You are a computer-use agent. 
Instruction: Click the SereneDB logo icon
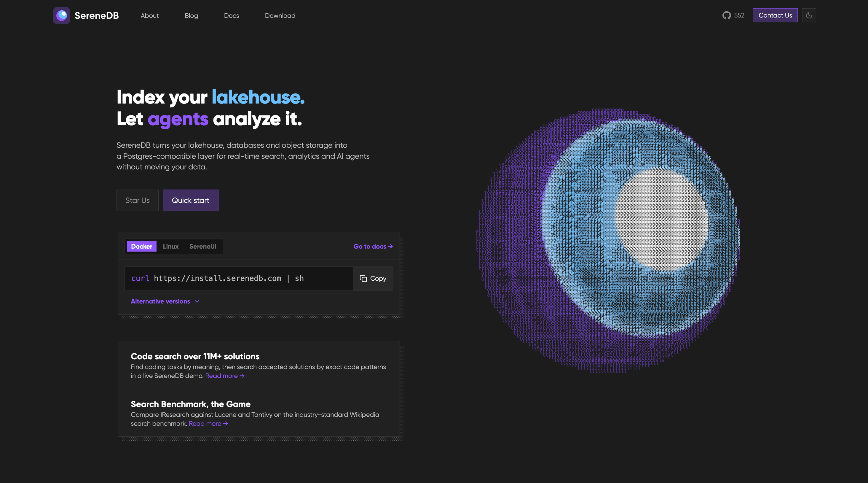[62, 15]
